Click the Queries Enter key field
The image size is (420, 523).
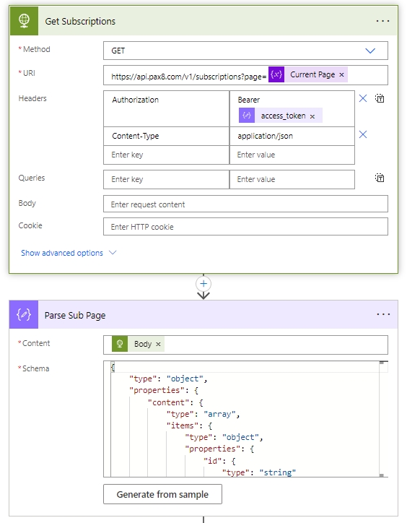coord(166,179)
